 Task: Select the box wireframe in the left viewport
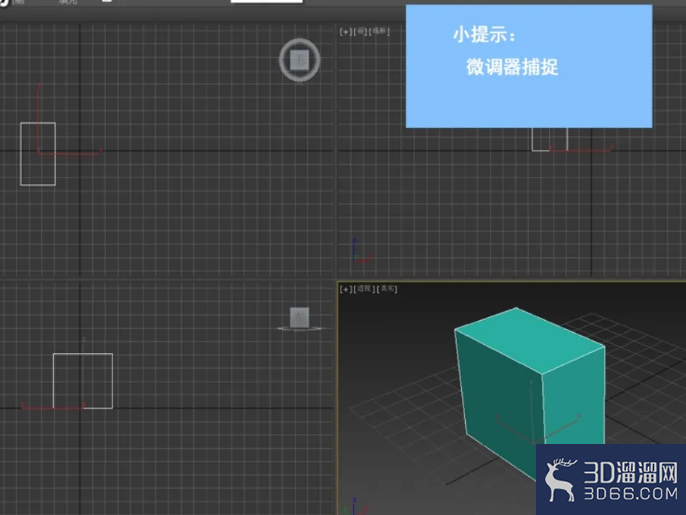click(x=83, y=381)
